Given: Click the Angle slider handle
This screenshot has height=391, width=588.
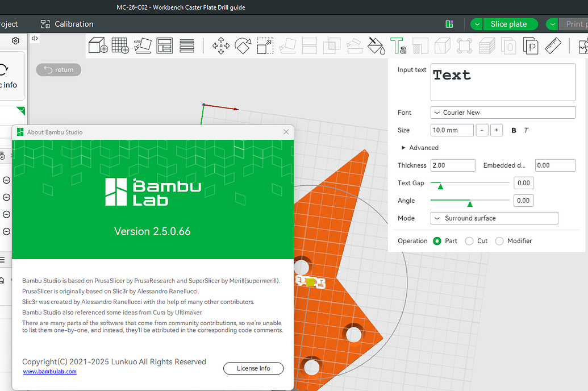Looking at the screenshot, I should pos(469,203).
